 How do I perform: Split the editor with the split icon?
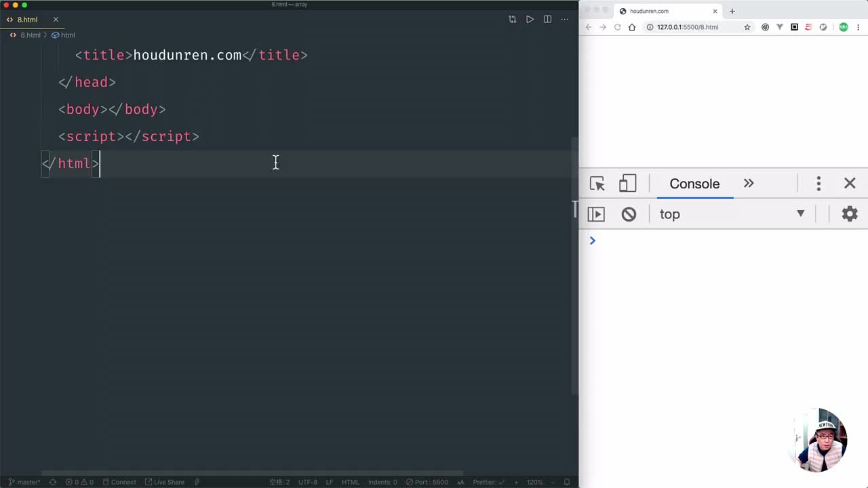coord(547,20)
